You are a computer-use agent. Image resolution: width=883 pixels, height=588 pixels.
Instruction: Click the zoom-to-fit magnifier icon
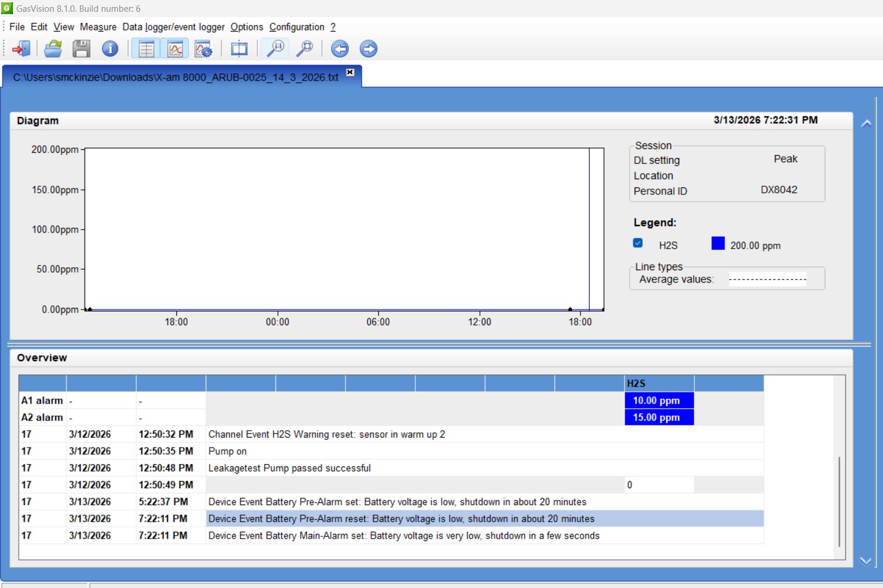304,49
